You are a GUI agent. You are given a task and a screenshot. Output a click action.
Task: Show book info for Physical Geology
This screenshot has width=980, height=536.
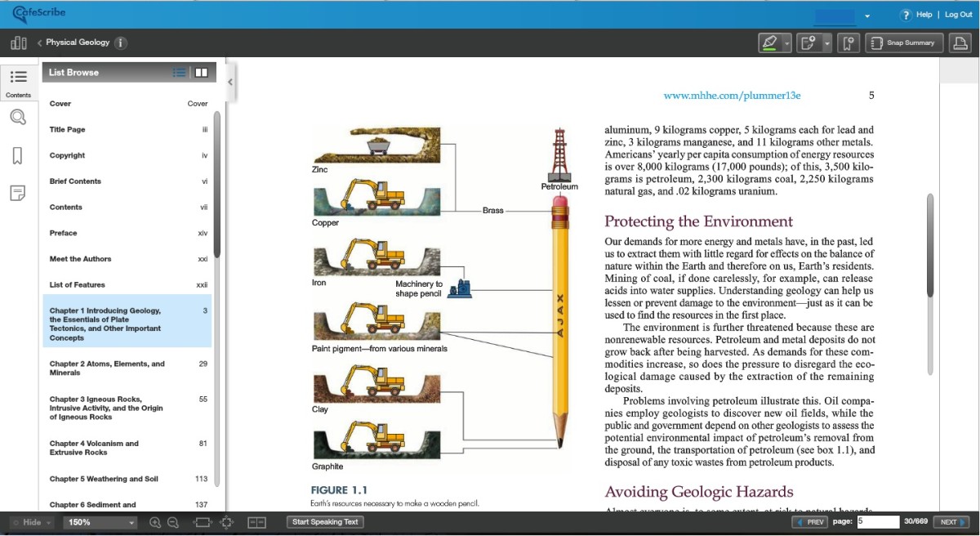point(120,42)
